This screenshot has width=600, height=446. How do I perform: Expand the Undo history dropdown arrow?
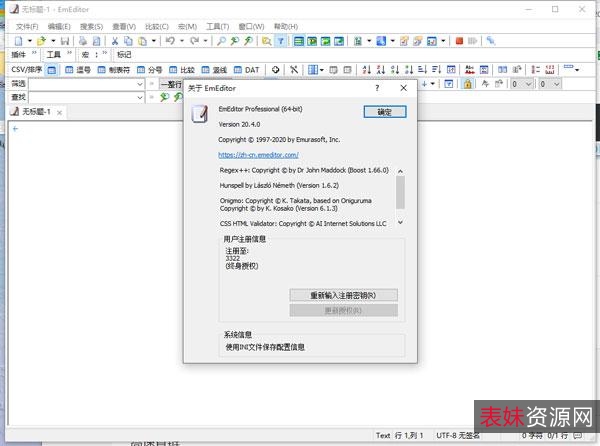point(182,41)
